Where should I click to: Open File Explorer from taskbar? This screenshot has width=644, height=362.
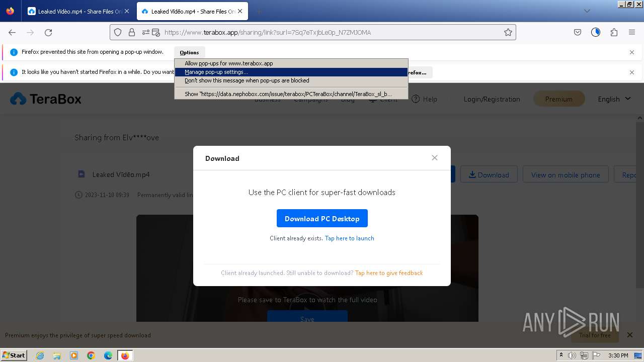[x=57, y=355]
